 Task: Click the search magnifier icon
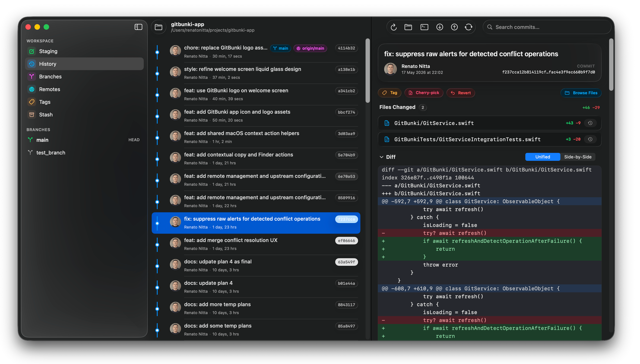(490, 27)
